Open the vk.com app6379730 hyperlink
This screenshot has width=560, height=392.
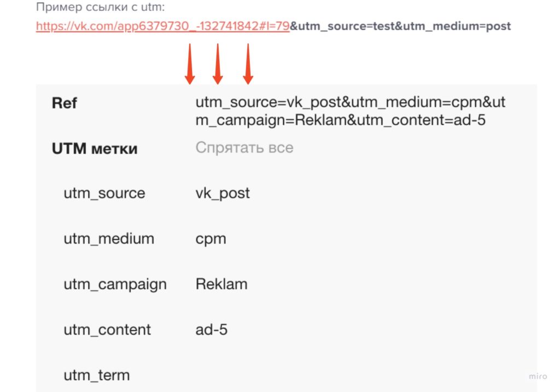tap(162, 26)
